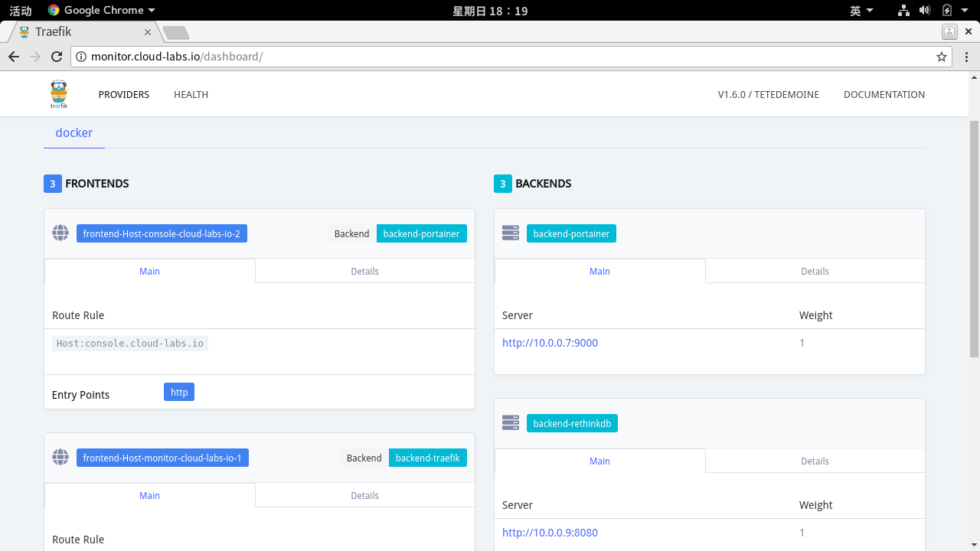Switch to the Details tab of the monitor frontend card
The height and width of the screenshot is (551, 980).
[x=364, y=495]
